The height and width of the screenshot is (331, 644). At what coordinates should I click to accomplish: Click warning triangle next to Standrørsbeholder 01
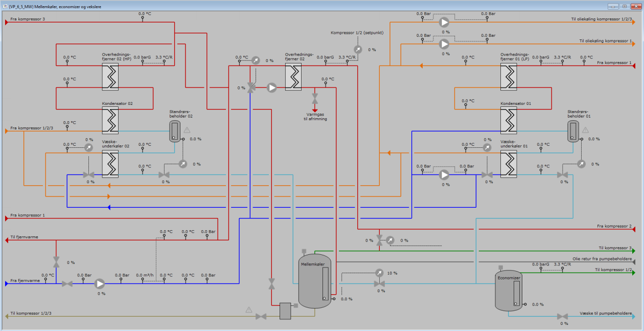pos(585,130)
